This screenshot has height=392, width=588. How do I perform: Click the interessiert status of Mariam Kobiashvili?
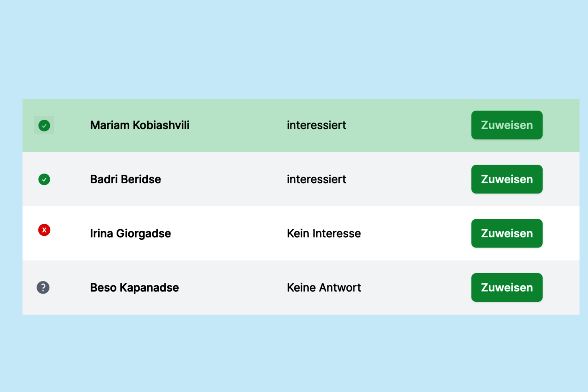[x=316, y=125]
